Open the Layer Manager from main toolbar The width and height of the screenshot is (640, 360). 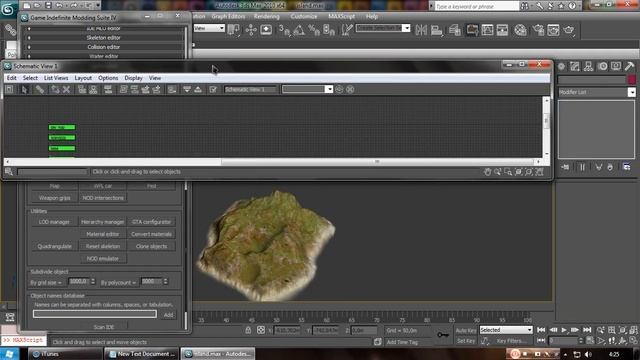tap(455, 30)
